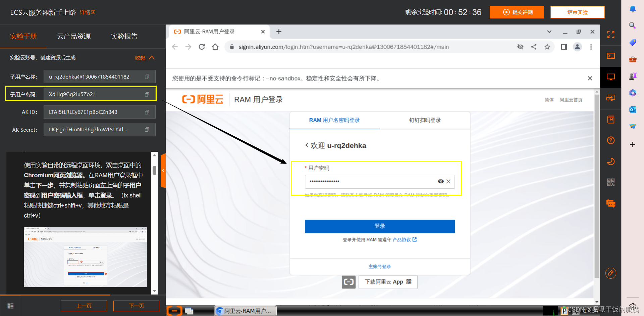Click 结束实验 button

coord(578,12)
